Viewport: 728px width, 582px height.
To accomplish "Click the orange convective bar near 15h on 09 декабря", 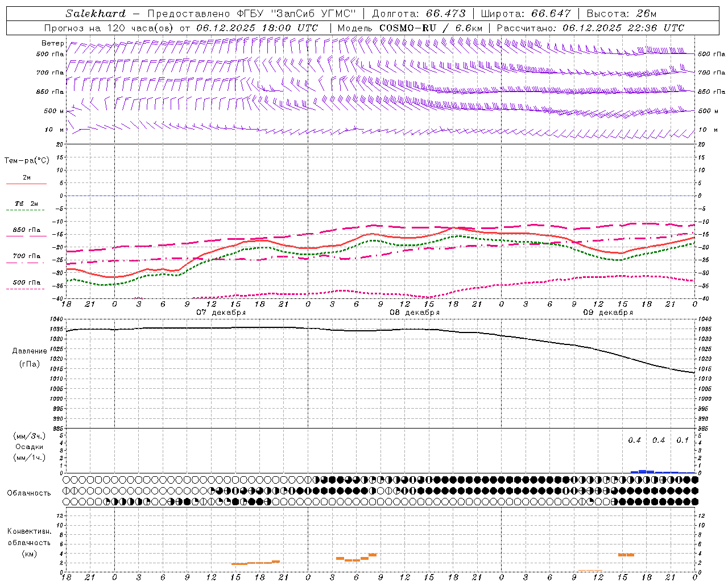I will coord(626,555).
